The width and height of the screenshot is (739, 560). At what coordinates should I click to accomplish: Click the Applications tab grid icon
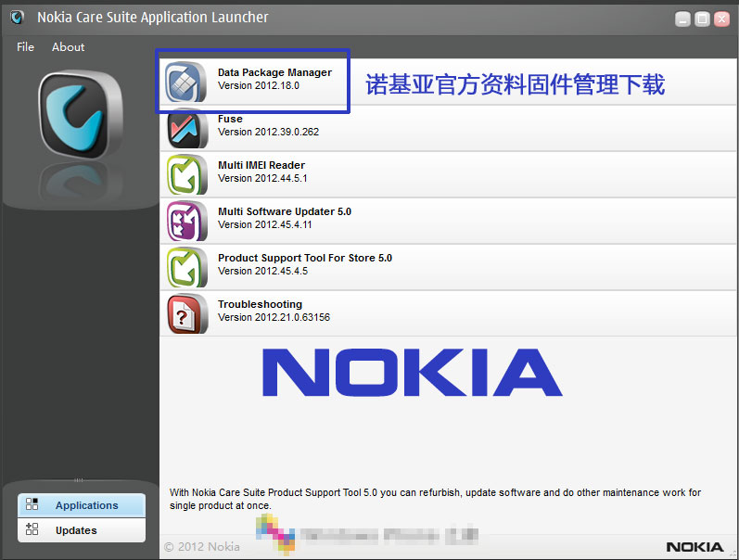coord(32,503)
